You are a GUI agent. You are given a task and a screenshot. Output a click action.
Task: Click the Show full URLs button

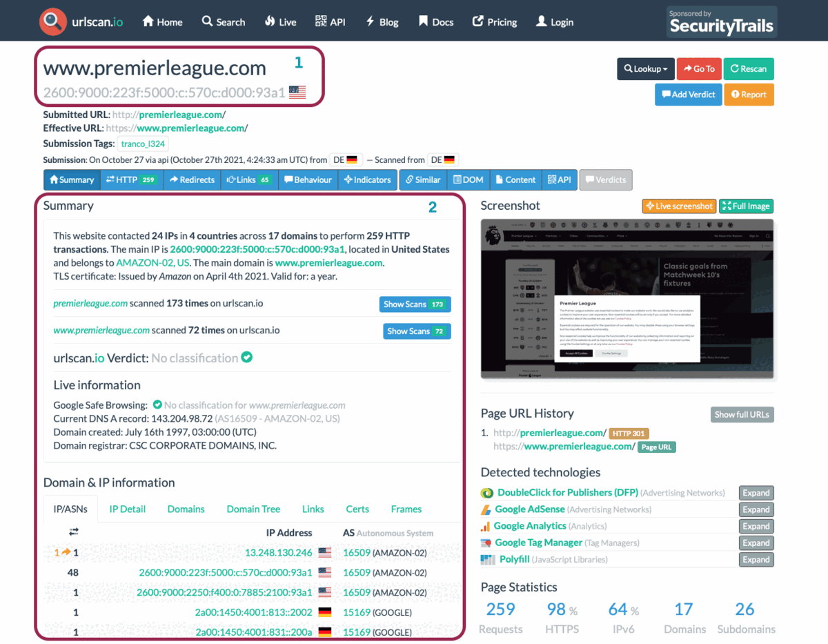pos(742,415)
